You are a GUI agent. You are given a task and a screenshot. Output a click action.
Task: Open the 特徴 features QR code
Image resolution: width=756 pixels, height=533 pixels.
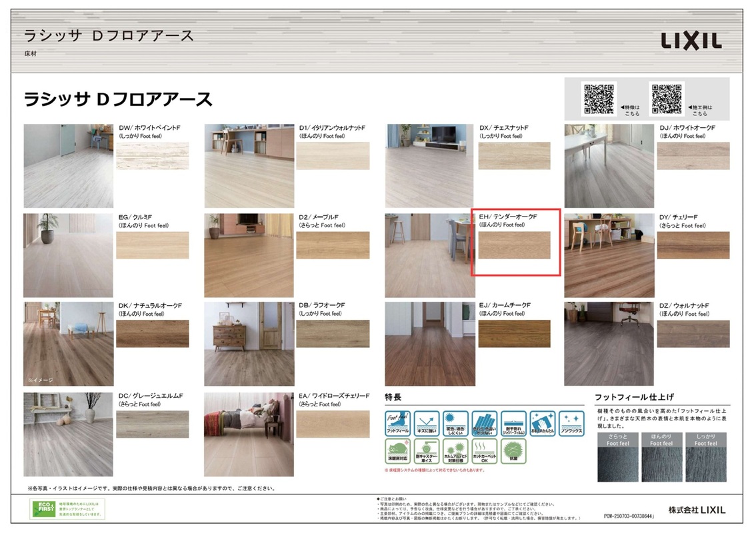599,99
